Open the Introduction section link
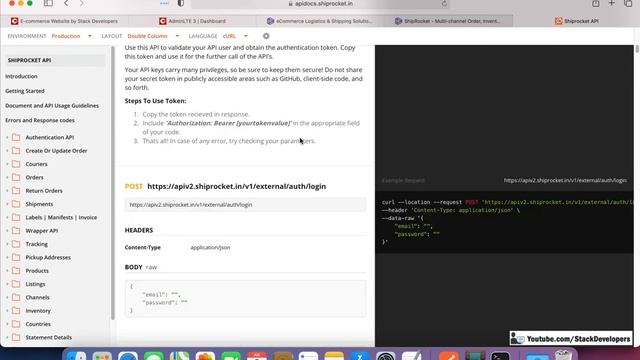 point(21,76)
